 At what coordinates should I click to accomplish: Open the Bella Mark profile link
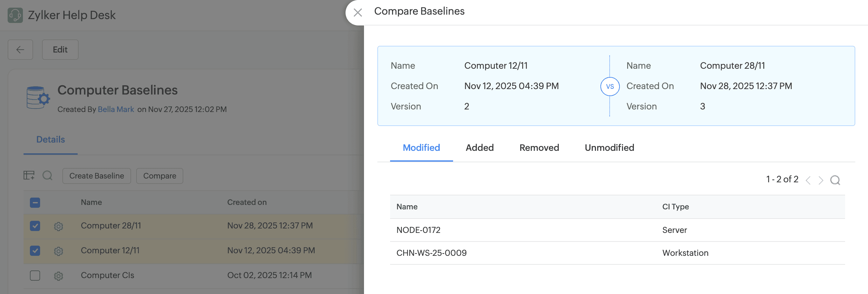116,109
